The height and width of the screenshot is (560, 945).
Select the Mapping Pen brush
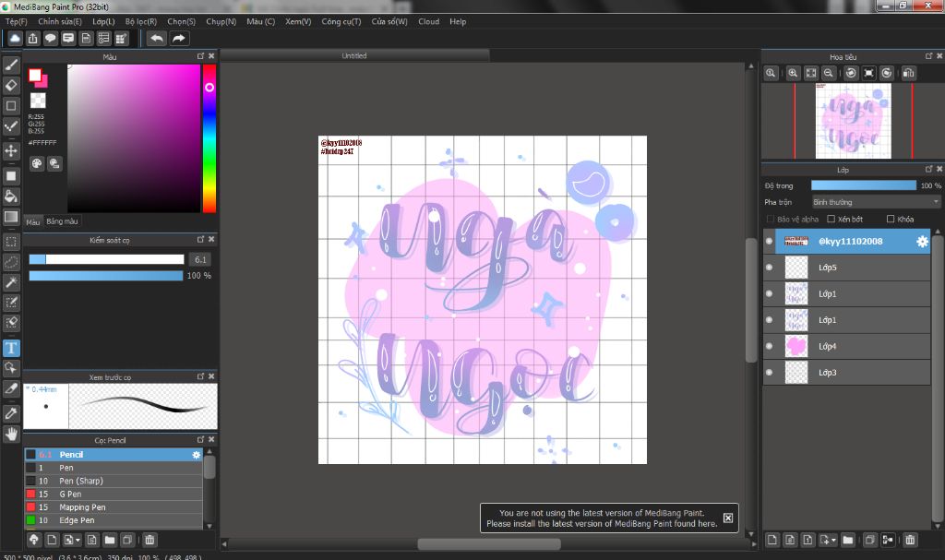coord(114,507)
